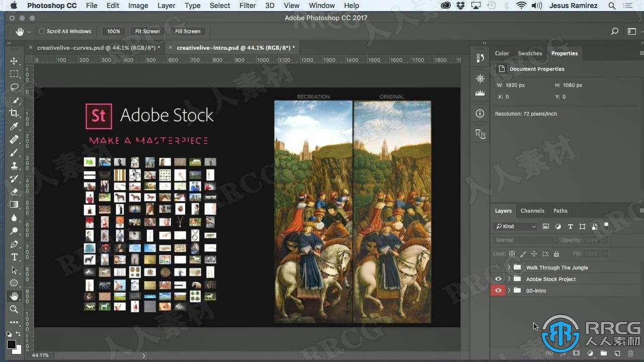Select the Brush tool
This screenshot has width=644, height=362.
(14, 152)
